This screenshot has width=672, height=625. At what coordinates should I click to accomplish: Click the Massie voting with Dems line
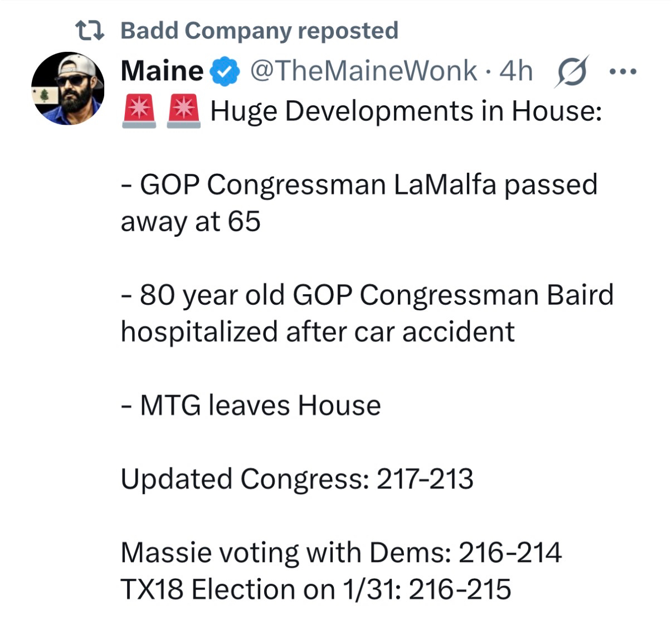[341, 553]
